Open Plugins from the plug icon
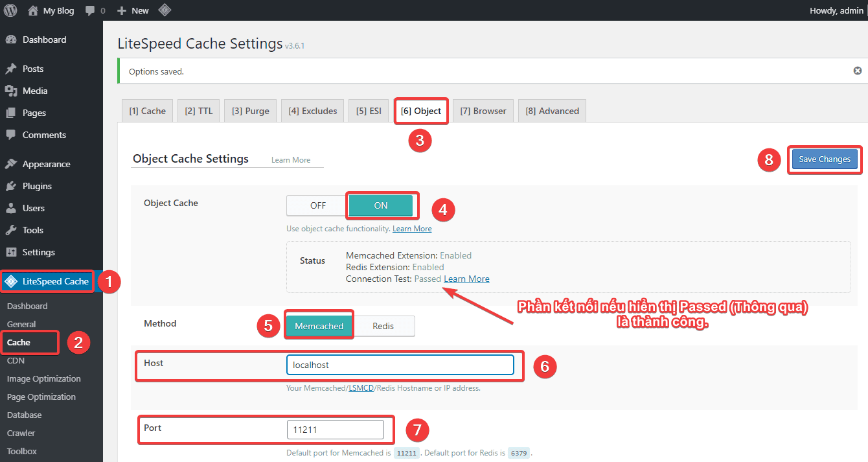The width and height of the screenshot is (868, 462). coord(11,186)
